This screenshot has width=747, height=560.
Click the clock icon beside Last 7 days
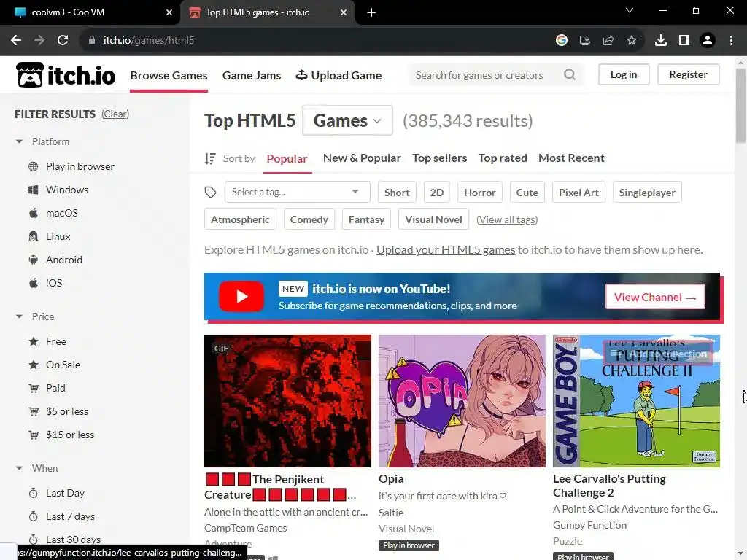coord(34,516)
